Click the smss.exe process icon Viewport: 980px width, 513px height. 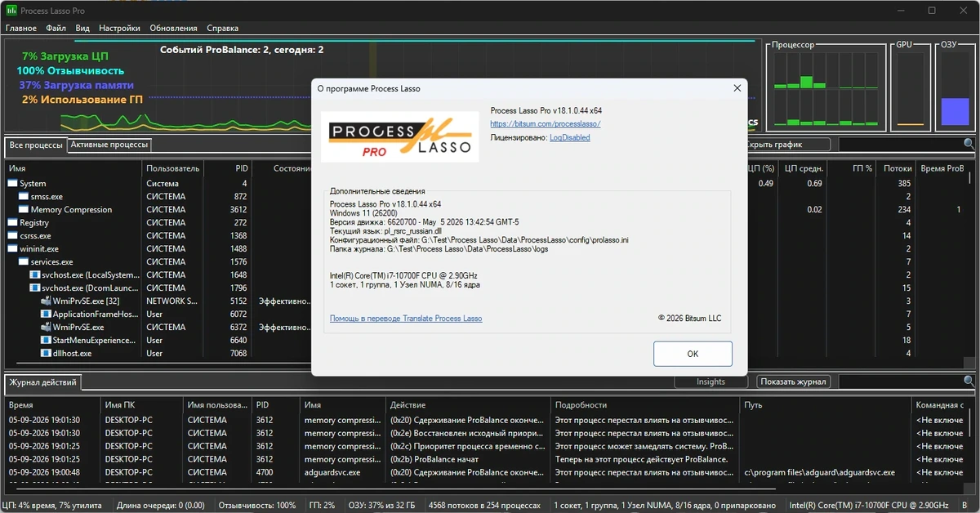coord(24,197)
